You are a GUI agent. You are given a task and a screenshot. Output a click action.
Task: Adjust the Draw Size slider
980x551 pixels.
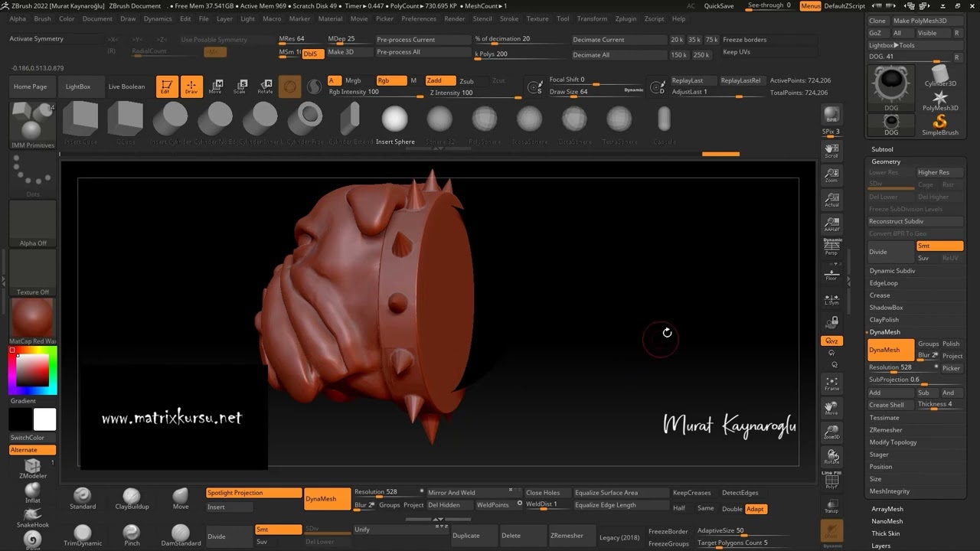click(x=596, y=92)
